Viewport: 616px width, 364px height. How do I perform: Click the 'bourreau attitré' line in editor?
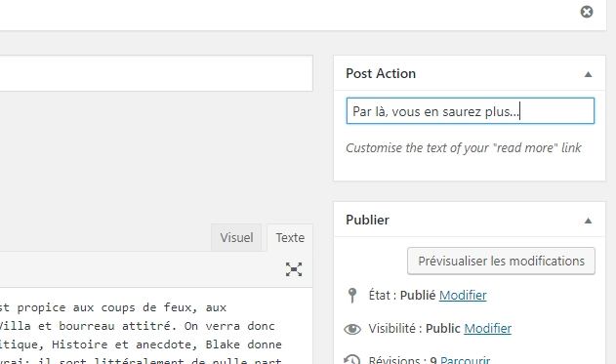click(x=137, y=326)
